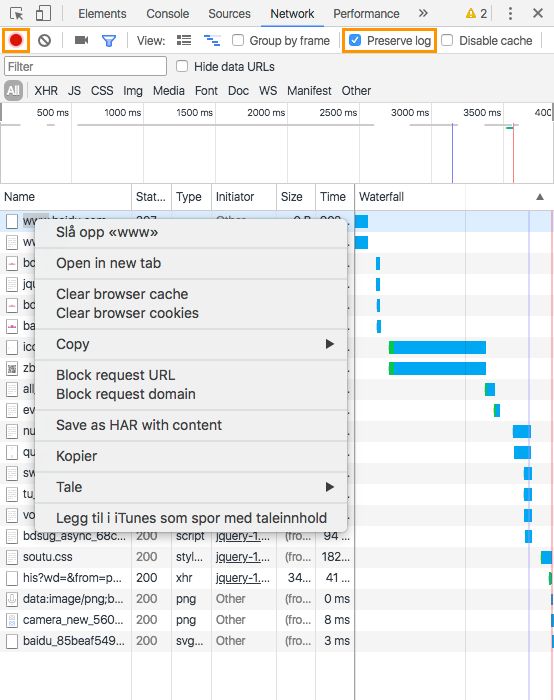Filter requests by XHR
This screenshot has width=554, height=700.
(x=46, y=91)
